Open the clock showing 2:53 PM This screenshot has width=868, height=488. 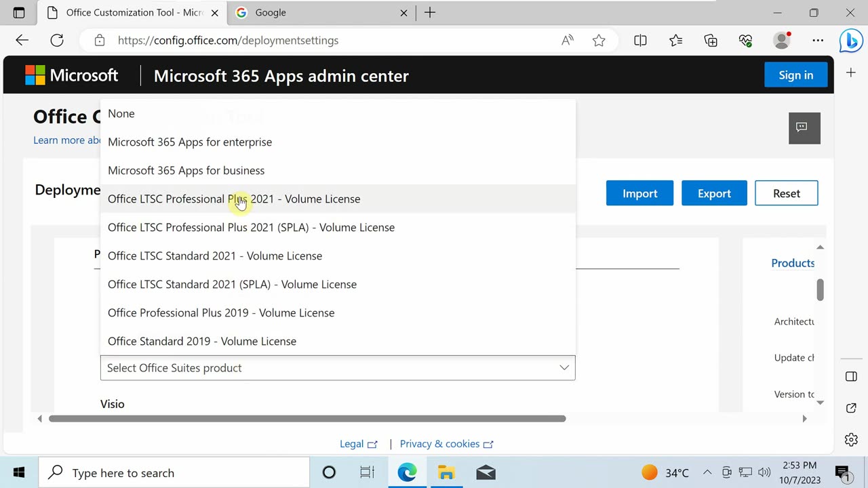pos(800,472)
